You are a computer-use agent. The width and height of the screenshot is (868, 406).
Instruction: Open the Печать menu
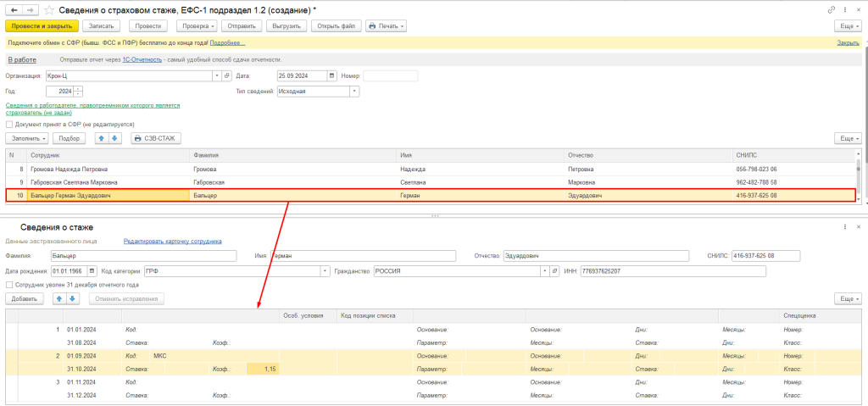click(386, 26)
